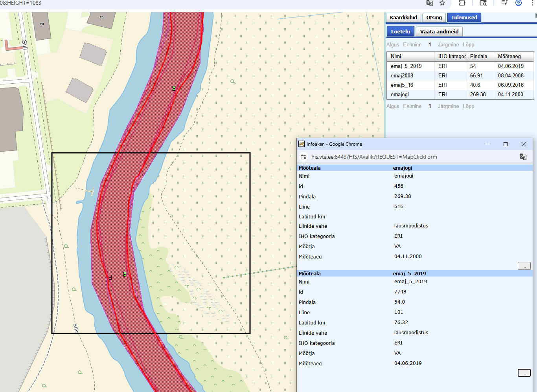Click the Loetelu button

(400, 32)
